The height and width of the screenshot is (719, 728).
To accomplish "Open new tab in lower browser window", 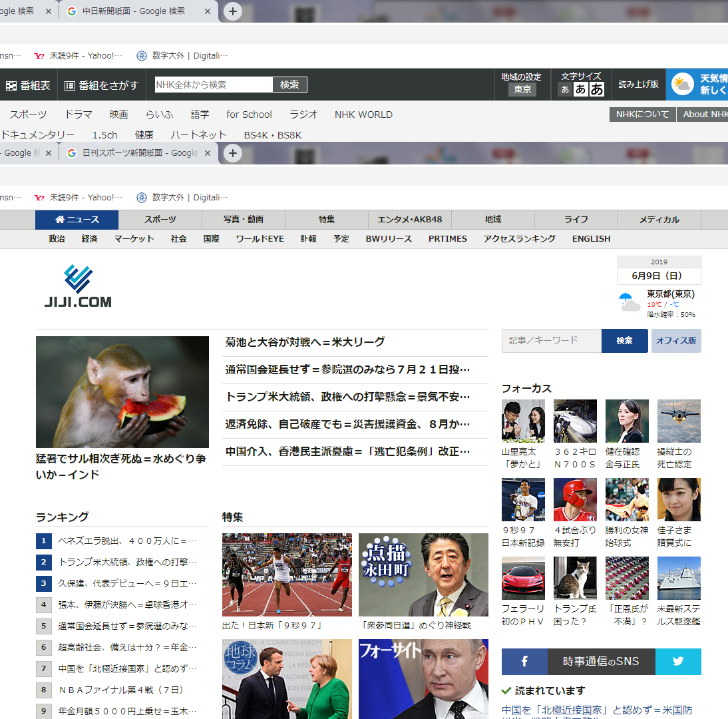I will [x=233, y=153].
